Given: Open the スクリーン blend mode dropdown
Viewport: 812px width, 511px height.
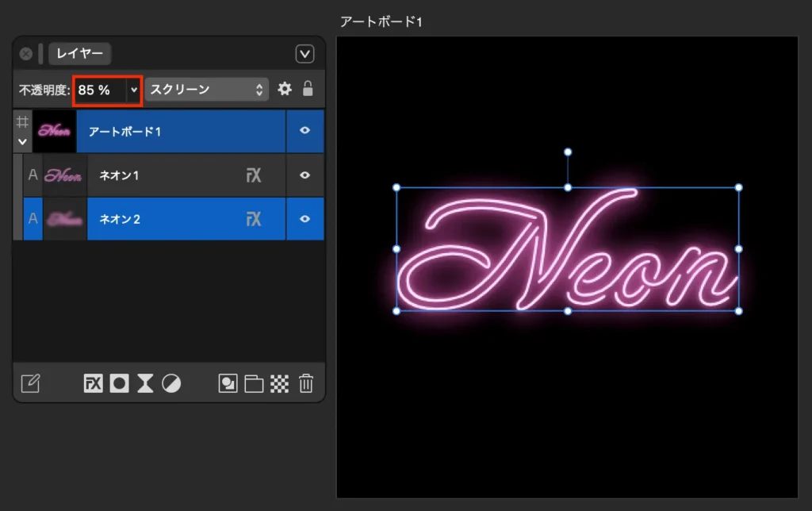Looking at the screenshot, I should click(x=206, y=90).
